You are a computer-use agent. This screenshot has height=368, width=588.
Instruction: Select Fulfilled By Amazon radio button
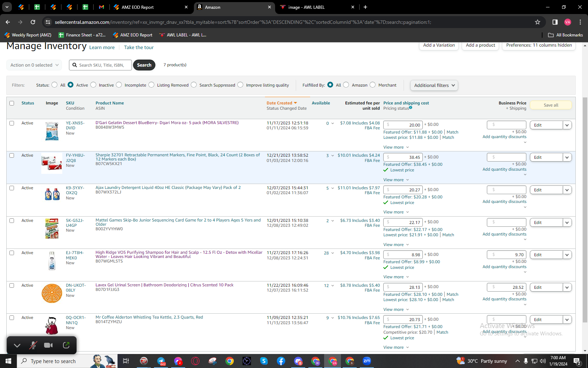click(x=346, y=85)
